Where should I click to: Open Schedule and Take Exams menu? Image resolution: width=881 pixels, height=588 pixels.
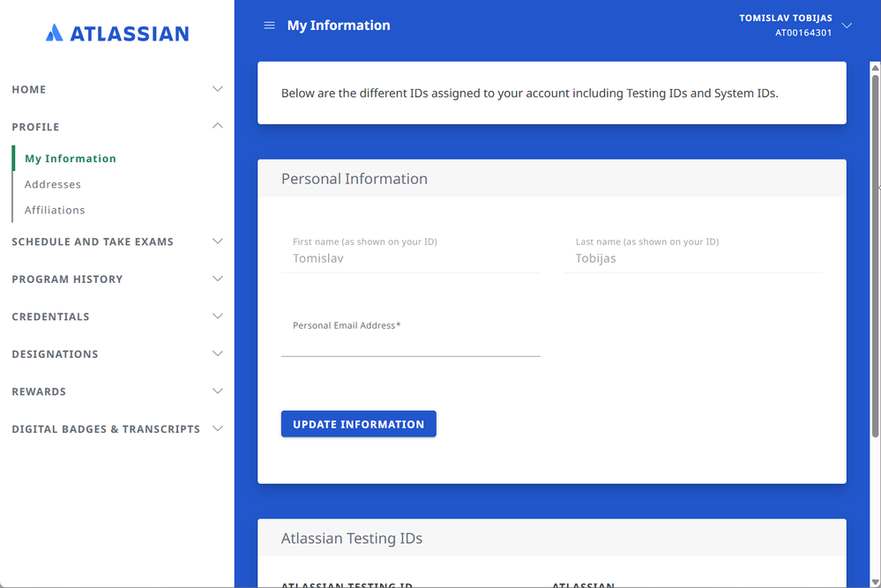click(93, 242)
